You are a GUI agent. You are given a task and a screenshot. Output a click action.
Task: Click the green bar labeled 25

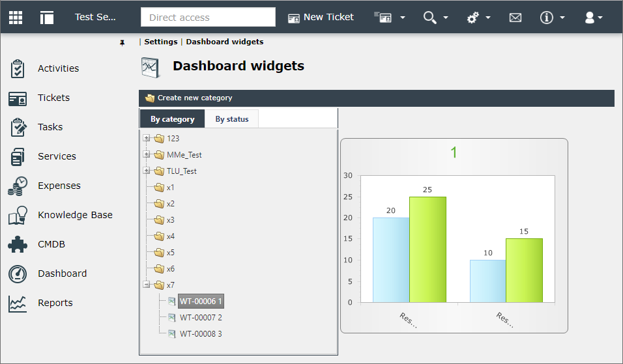pos(427,249)
